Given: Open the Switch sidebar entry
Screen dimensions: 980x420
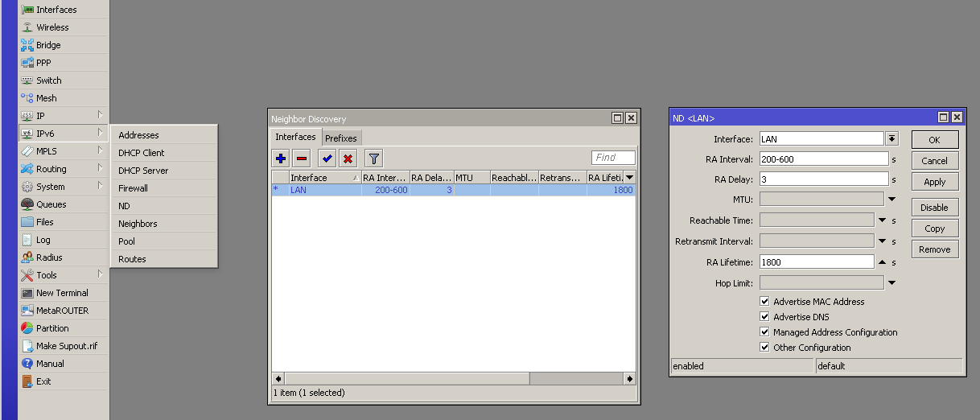Looking at the screenshot, I should (x=63, y=80).
